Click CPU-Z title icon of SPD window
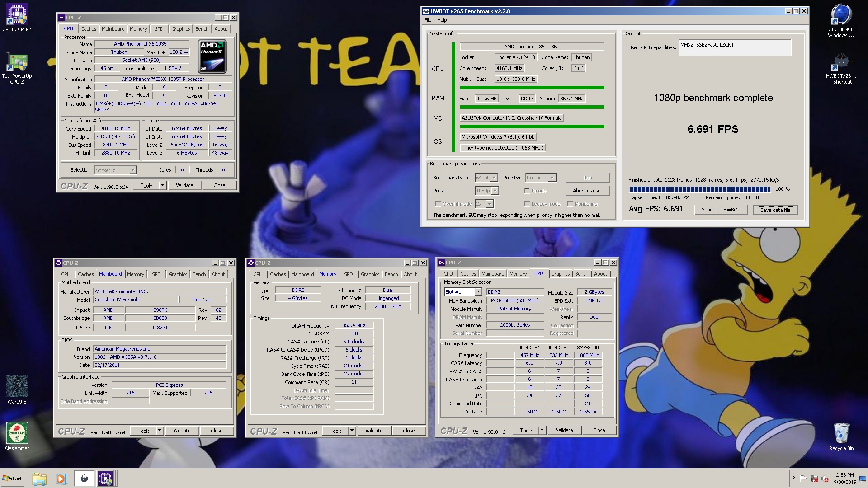The width and height of the screenshot is (868, 488). (x=441, y=263)
